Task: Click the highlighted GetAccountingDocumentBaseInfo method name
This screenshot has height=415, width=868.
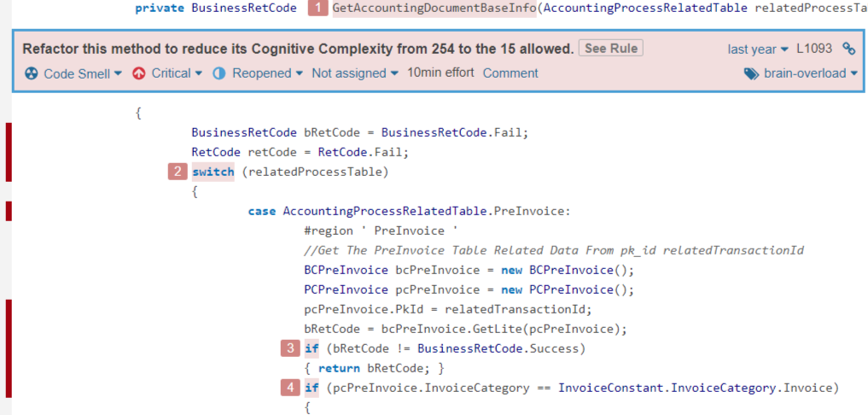Action: [434, 9]
